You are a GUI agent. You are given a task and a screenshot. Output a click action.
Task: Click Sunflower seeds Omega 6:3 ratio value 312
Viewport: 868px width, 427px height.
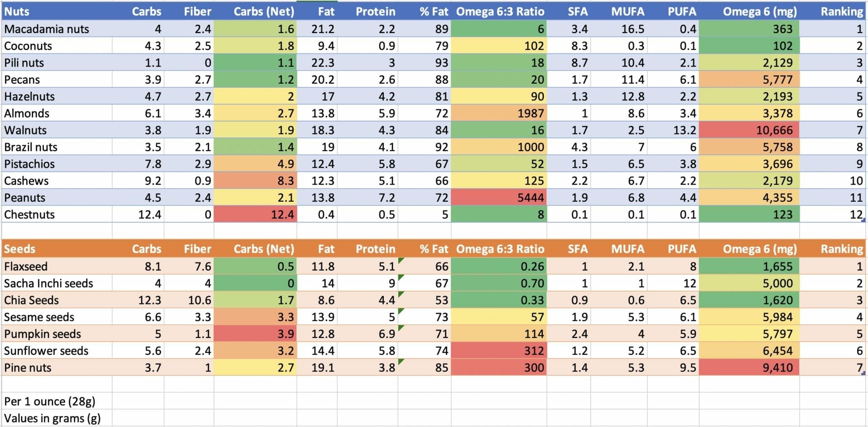(x=499, y=351)
